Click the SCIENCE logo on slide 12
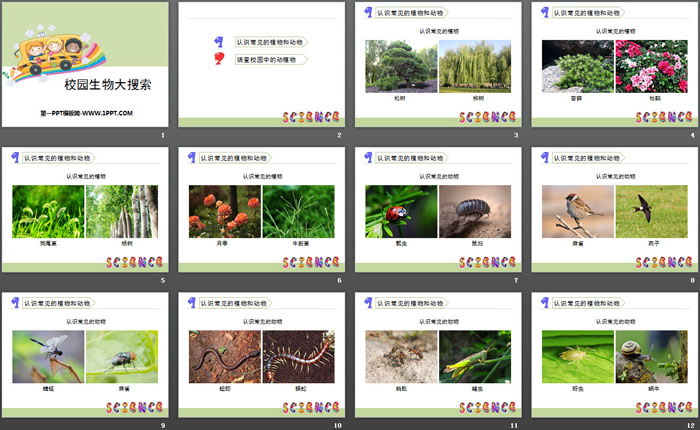This screenshot has height=430, width=700. 664,407
